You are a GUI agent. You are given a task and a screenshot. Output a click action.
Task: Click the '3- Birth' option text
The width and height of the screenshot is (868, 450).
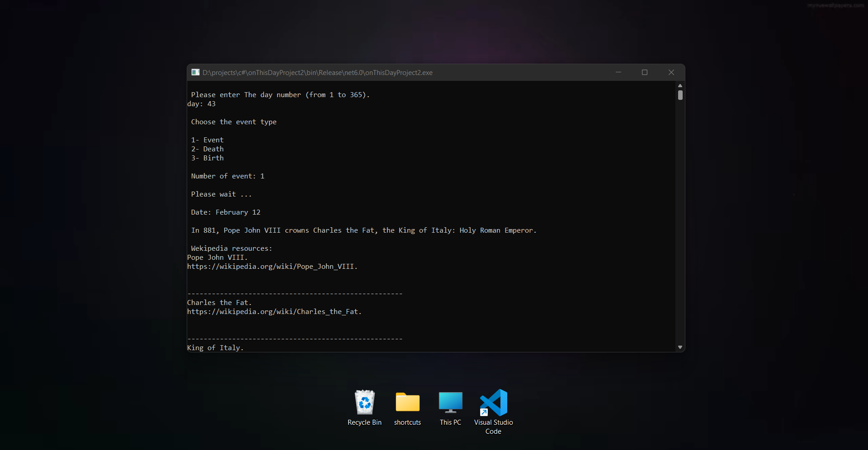coord(207,158)
